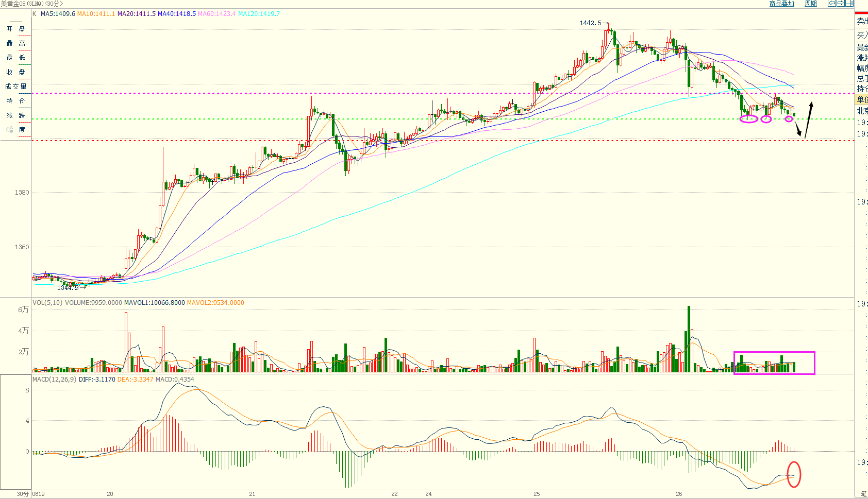Click the MAVOL2:9534.0000 value

click(x=215, y=303)
